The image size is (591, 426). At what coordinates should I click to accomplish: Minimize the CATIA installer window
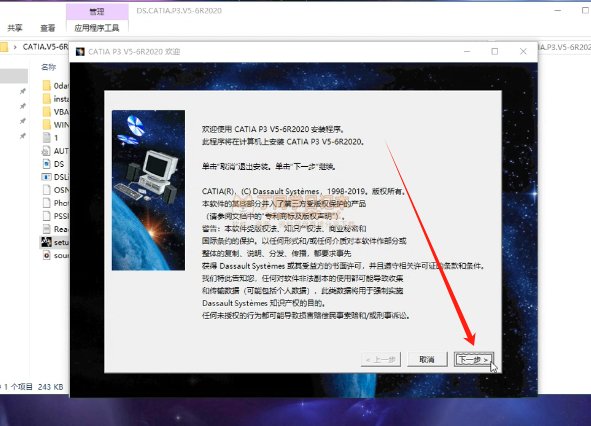[467, 51]
